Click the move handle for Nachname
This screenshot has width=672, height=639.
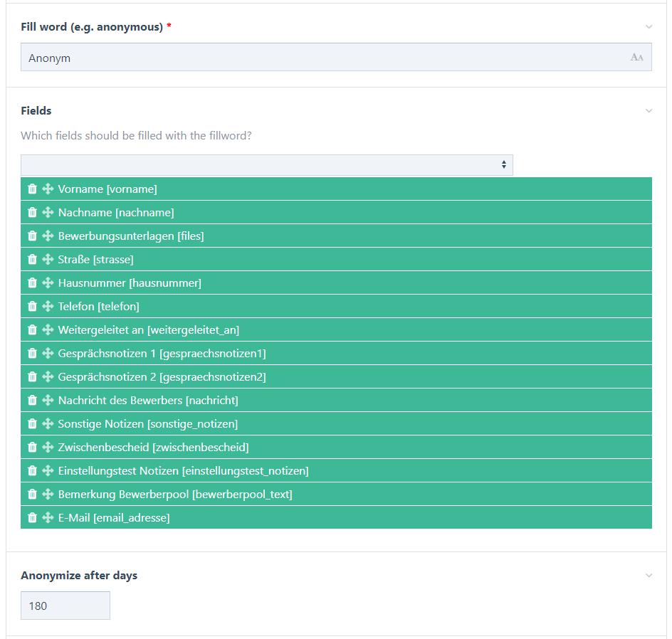(x=48, y=213)
